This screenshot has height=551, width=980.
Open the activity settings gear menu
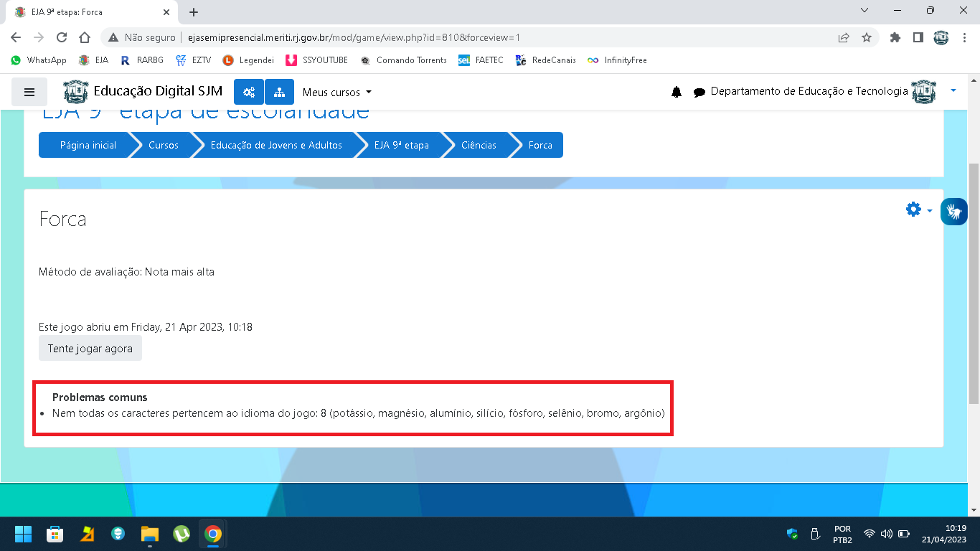click(919, 209)
